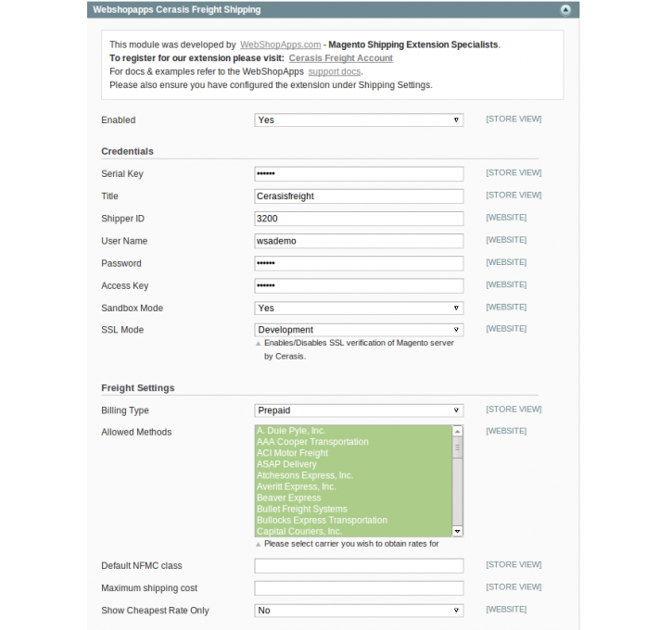Click the Serial Key field
672x630 pixels.
click(x=359, y=174)
